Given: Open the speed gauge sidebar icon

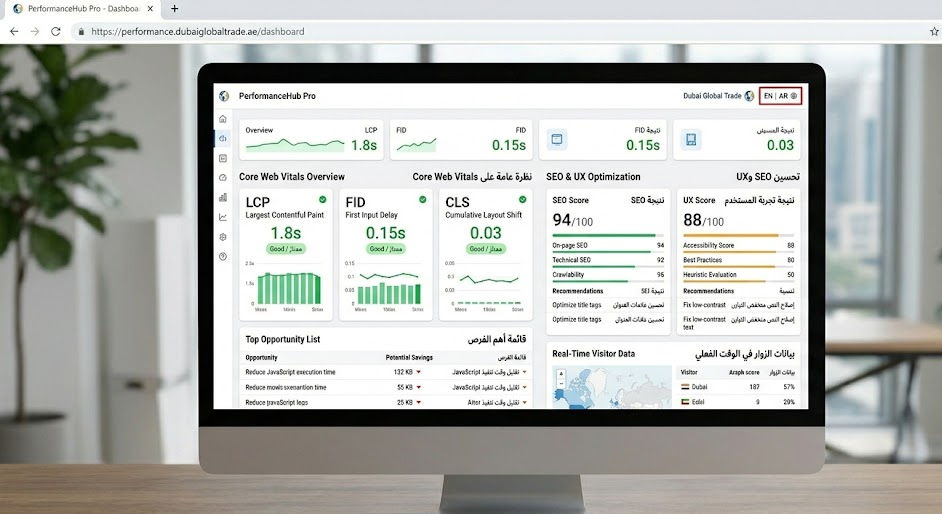Looking at the screenshot, I should pos(223,178).
